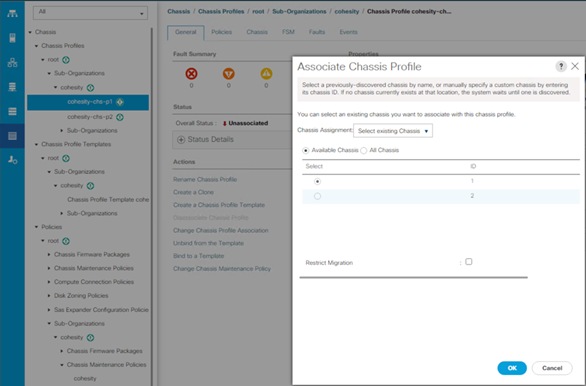Expand Compute Connection Policies node
The image size is (586, 386).
point(49,282)
